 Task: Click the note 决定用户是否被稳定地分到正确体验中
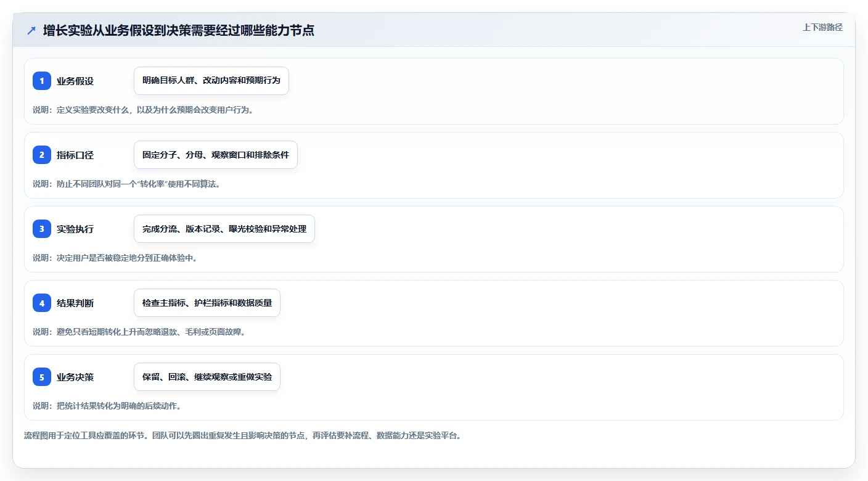115,258
